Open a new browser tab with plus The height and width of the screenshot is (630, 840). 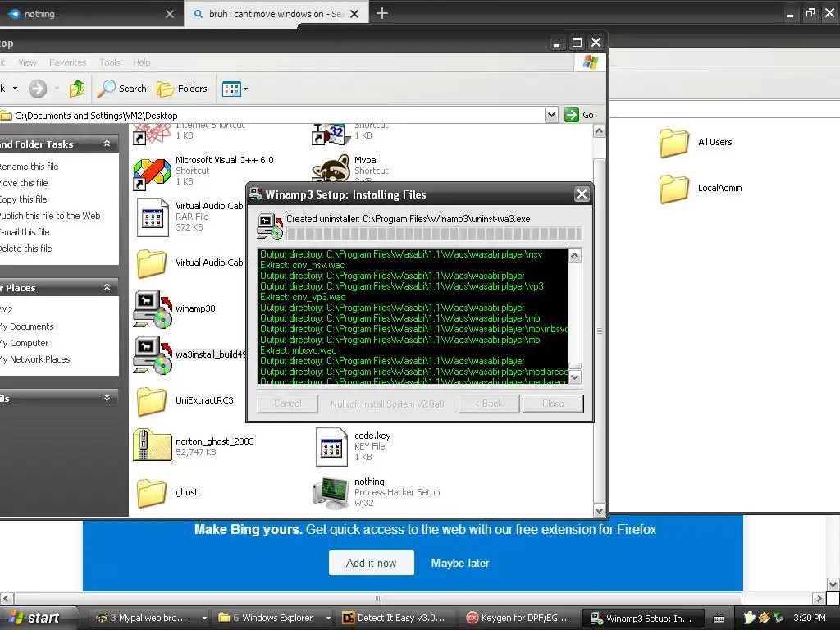382,13
